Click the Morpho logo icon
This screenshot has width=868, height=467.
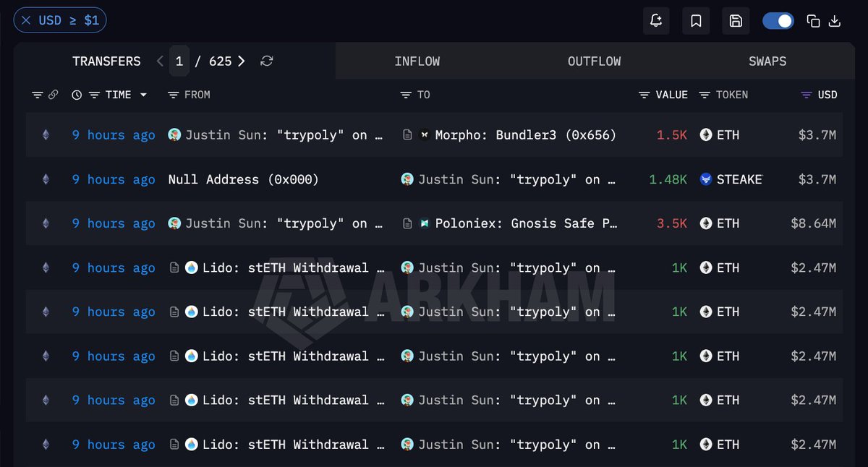coord(425,134)
